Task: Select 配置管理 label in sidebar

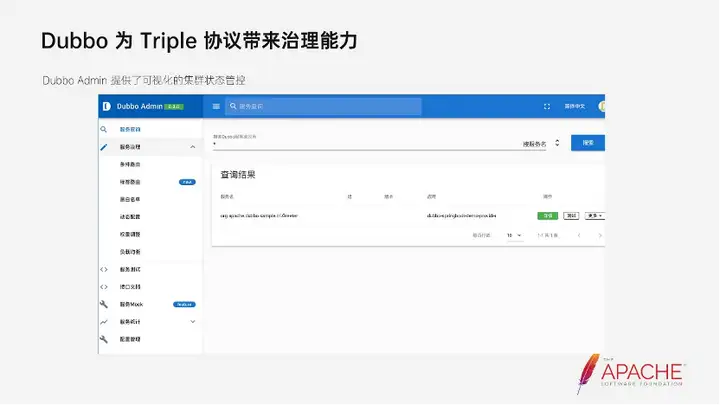Action: pyautogui.click(x=130, y=339)
